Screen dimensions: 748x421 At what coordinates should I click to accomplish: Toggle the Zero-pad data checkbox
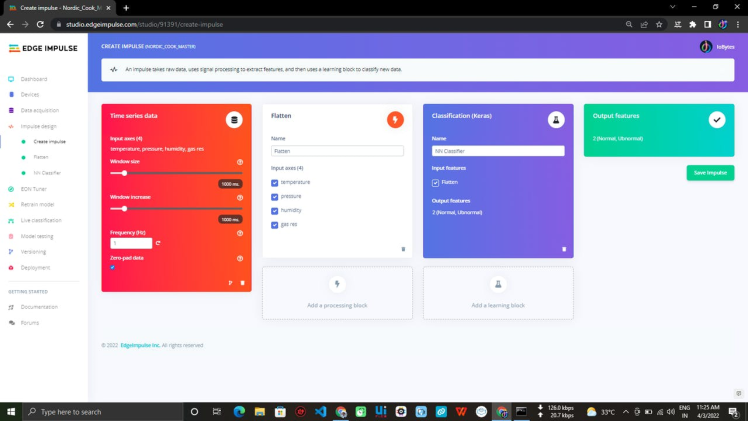[x=113, y=267]
